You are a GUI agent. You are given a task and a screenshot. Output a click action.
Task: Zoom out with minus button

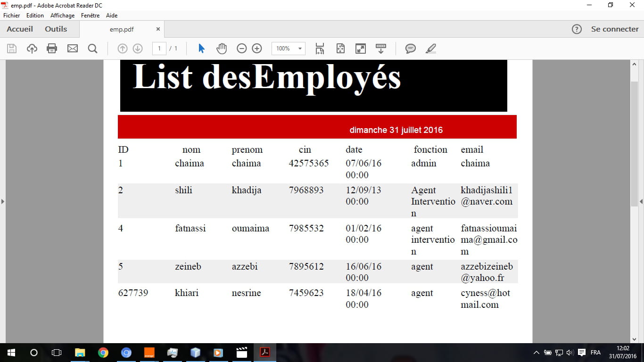coord(242,49)
